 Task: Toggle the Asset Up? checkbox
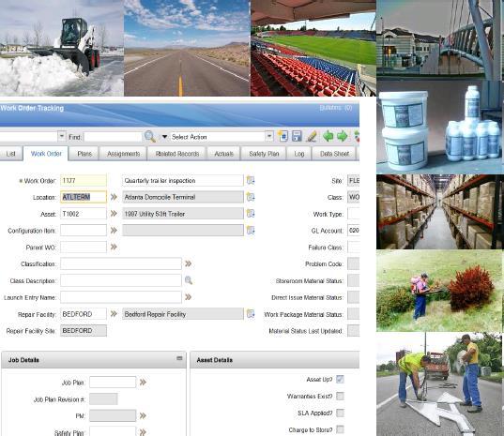340,379
